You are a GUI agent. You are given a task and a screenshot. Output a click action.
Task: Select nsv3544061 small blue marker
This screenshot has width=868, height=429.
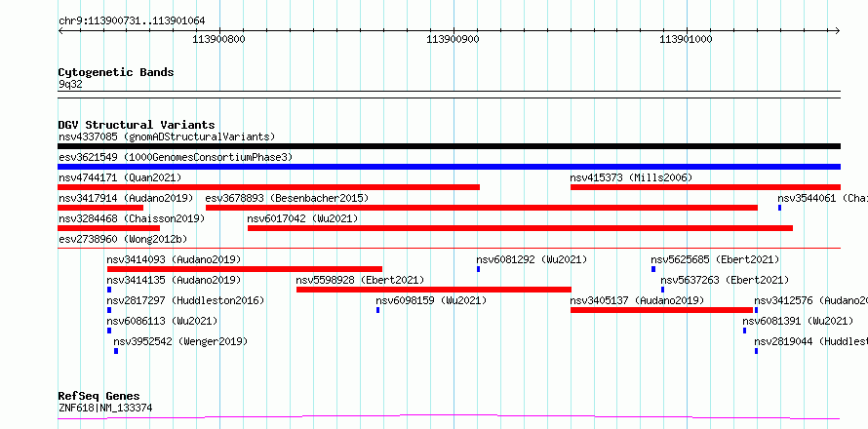779,208
